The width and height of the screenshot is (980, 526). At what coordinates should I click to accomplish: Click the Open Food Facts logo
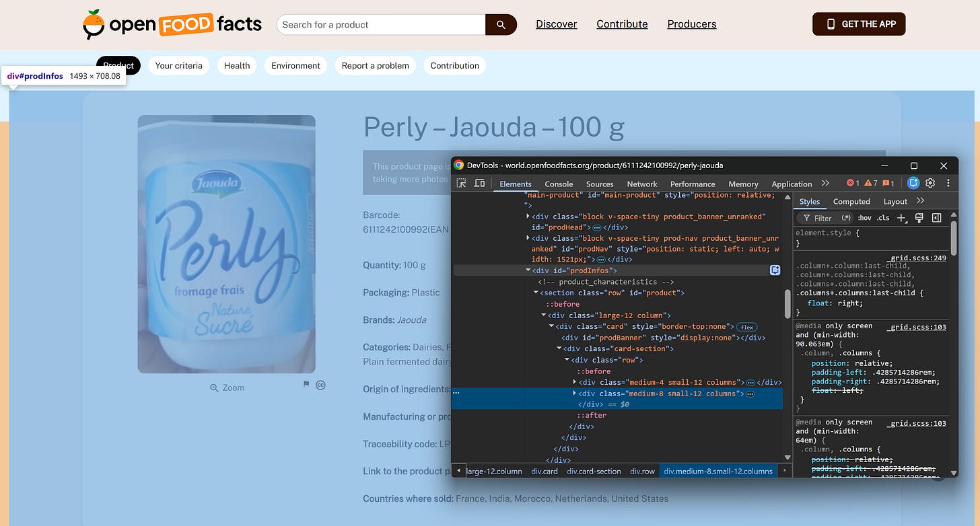[172, 24]
